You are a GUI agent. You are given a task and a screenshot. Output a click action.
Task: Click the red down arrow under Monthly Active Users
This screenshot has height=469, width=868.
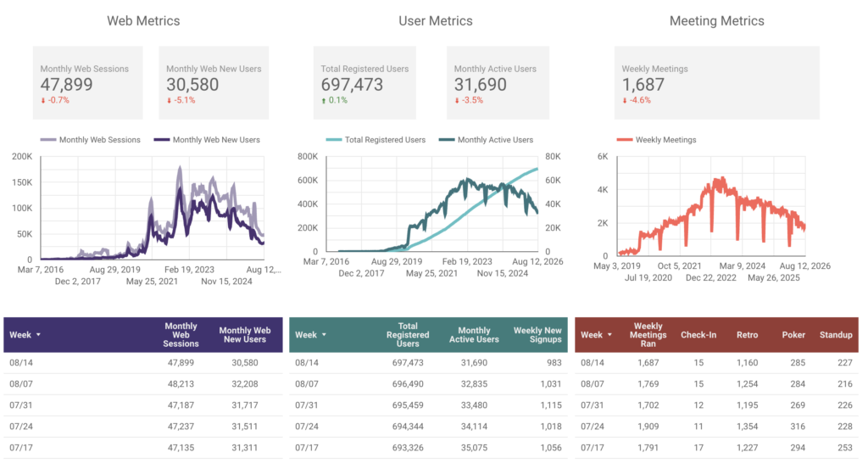point(457,101)
